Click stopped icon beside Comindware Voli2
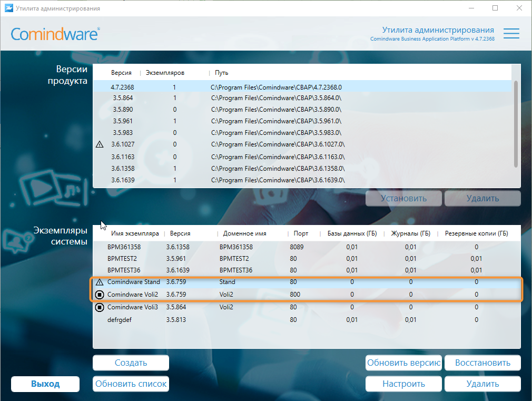532x401 pixels. (x=100, y=295)
